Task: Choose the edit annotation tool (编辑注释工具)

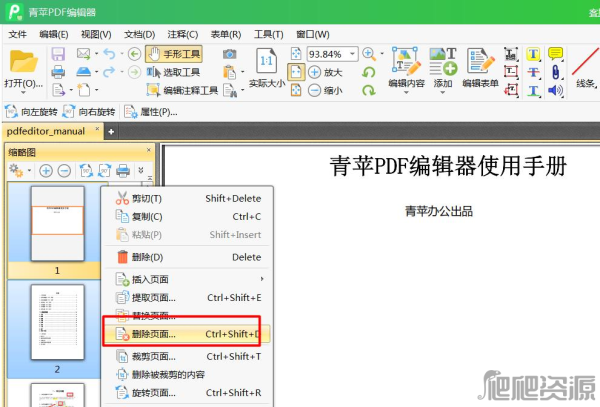Action: pyautogui.click(x=182, y=90)
